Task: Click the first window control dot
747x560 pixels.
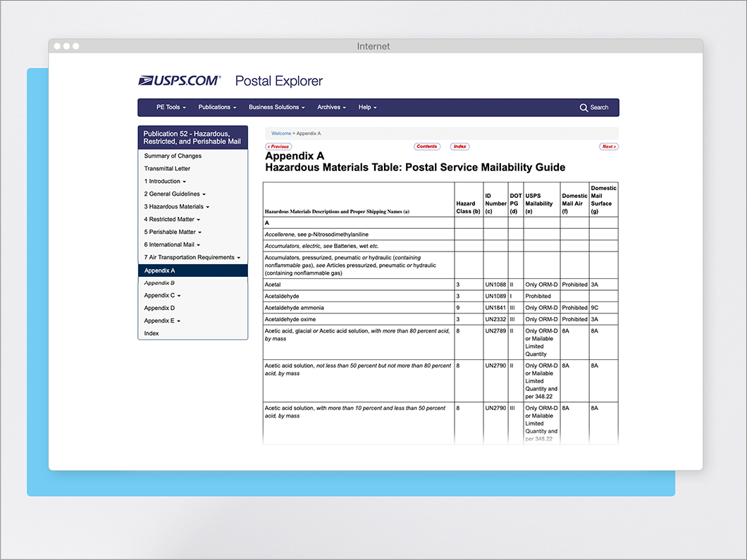Action: (x=57, y=46)
